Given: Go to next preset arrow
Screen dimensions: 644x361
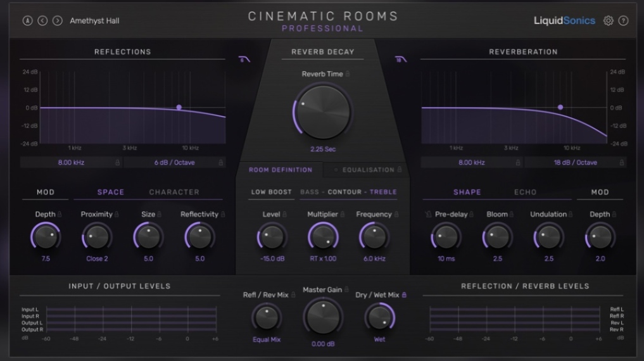Looking at the screenshot, I should coord(58,20).
